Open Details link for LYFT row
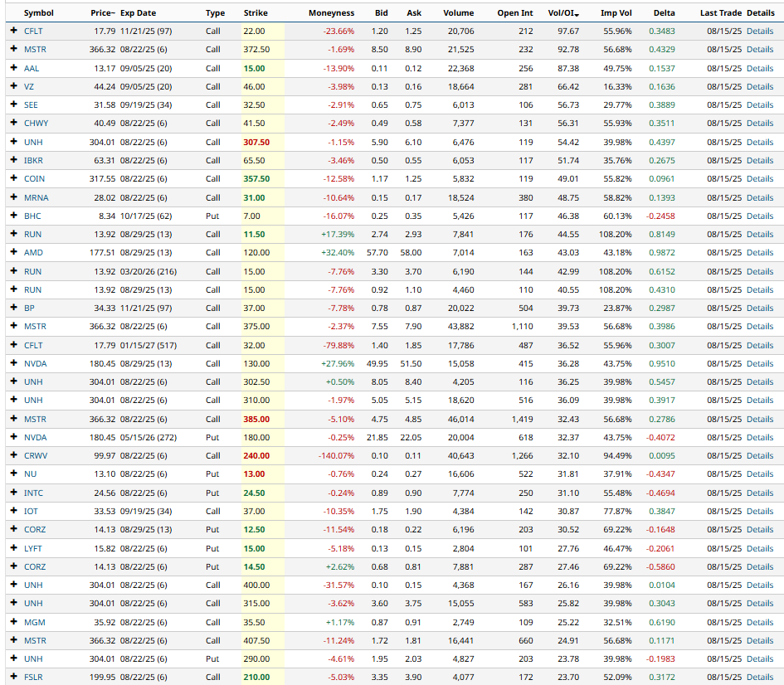The width and height of the screenshot is (784, 685). click(x=760, y=548)
